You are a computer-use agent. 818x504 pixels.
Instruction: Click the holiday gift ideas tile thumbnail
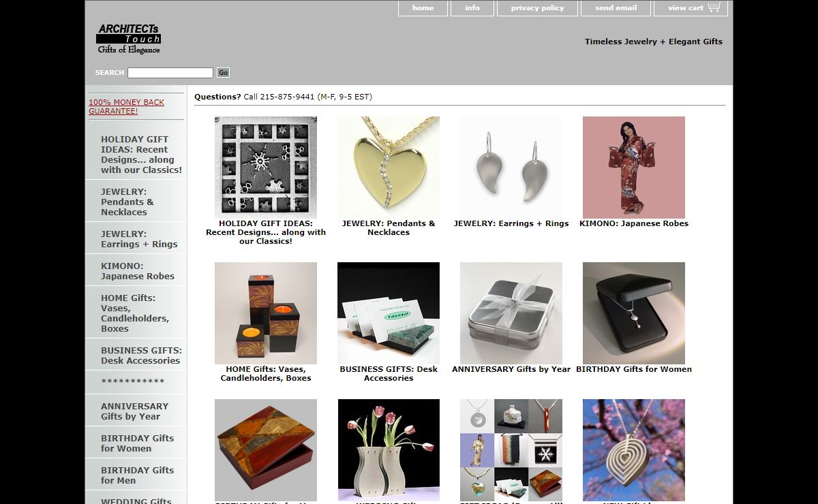(266, 168)
